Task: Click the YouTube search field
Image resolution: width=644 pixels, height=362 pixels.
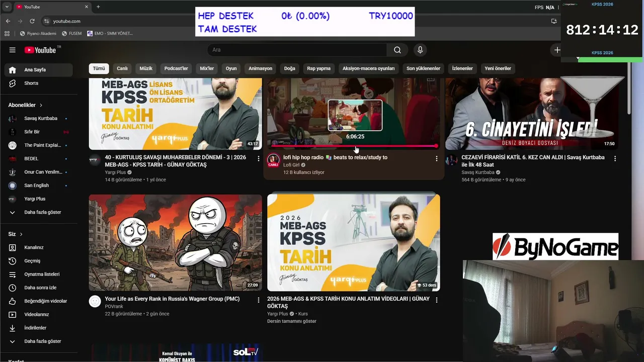Action: (x=297, y=50)
